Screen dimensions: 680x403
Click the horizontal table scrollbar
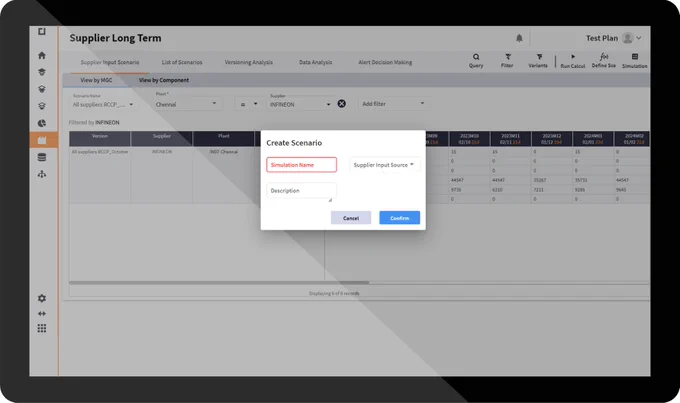219,282
